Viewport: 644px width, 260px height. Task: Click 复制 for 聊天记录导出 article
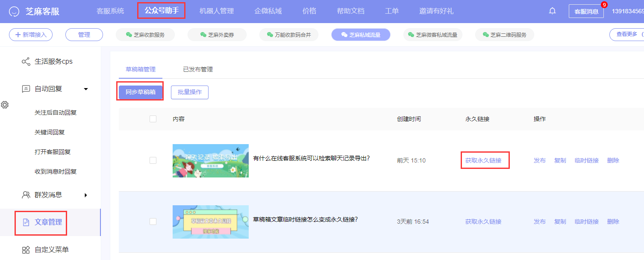pos(560,160)
